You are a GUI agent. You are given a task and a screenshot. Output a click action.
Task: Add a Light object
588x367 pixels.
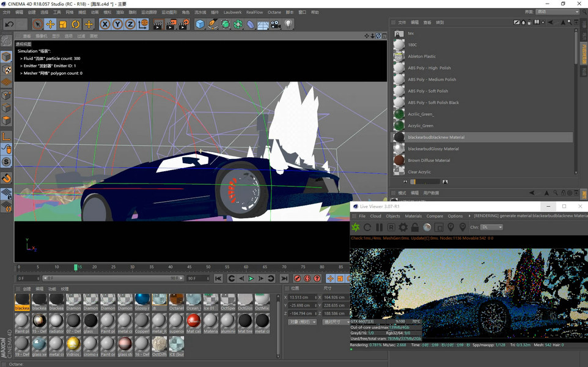pos(288,24)
